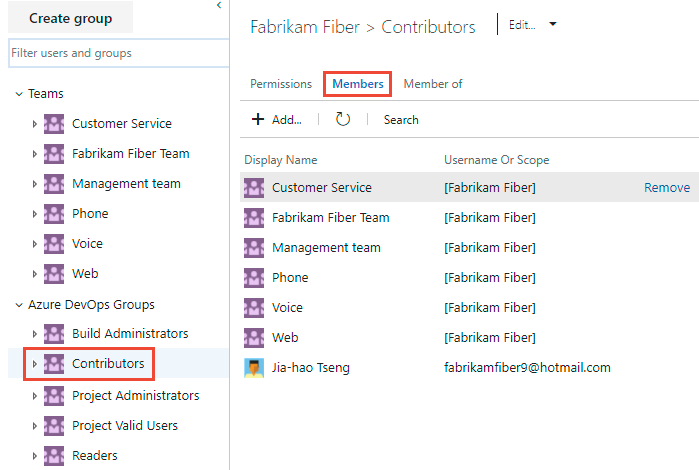The image size is (699, 470).
Task: Expand the Build Administrators tree node
Action: 34,334
